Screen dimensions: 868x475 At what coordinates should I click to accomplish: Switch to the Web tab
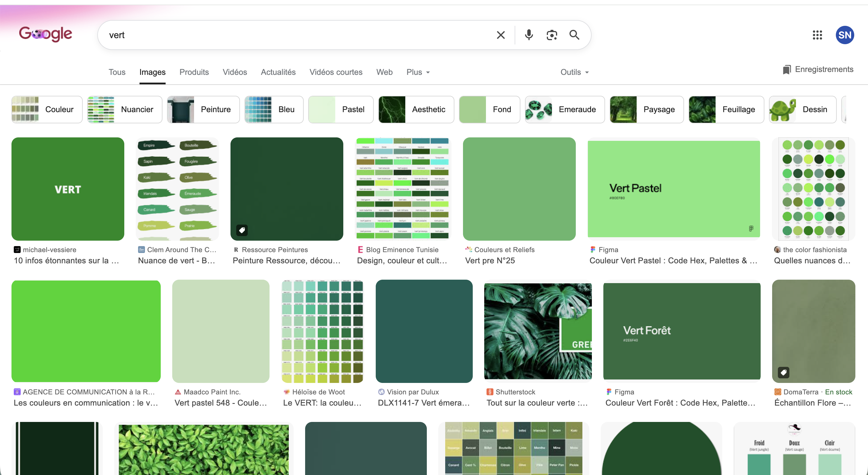click(384, 72)
